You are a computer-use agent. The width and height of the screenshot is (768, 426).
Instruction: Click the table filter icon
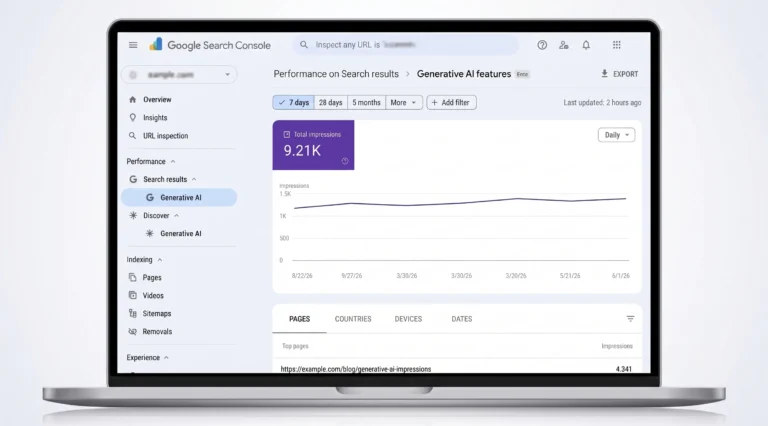[x=630, y=319]
